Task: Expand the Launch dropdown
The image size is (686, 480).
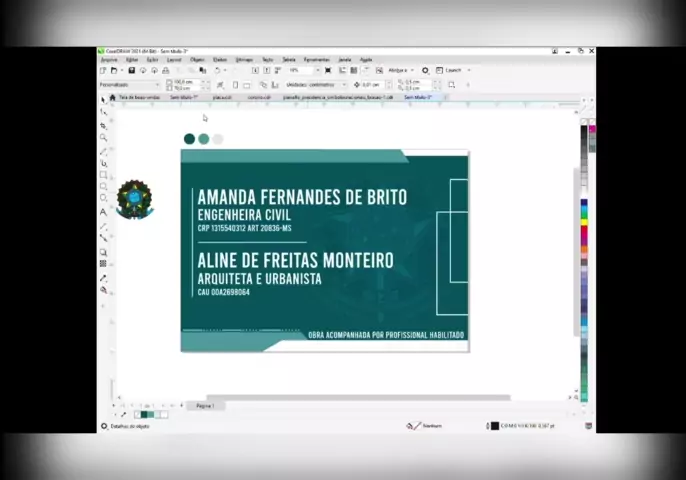Action: tap(467, 71)
